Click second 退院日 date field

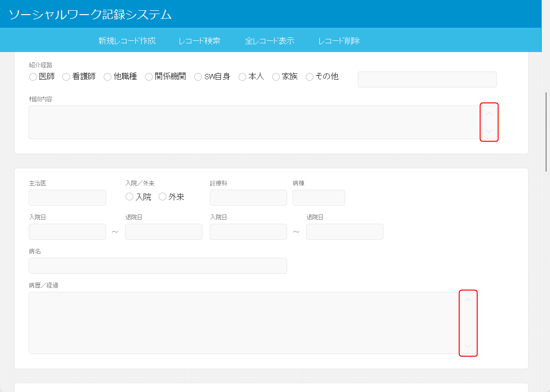click(345, 232)
